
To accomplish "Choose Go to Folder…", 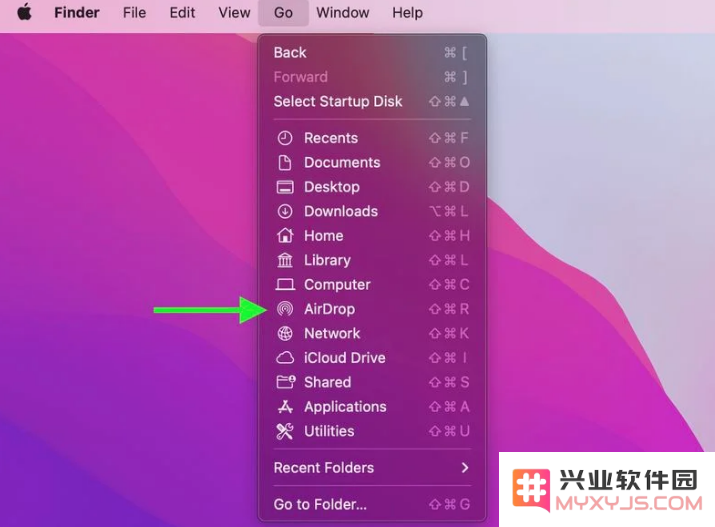I will (372, 504).
